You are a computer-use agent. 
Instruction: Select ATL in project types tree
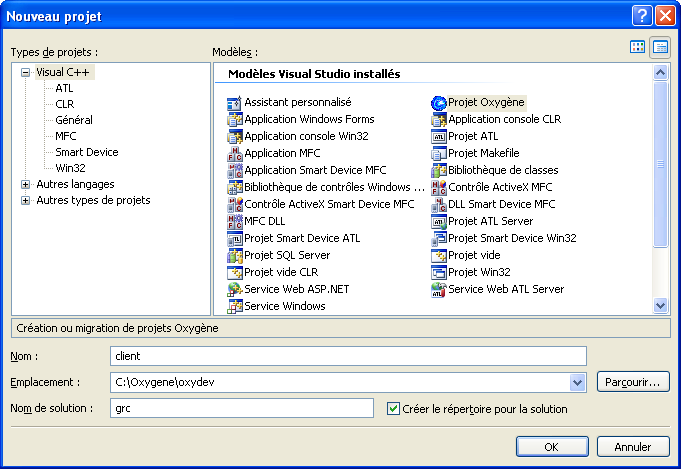coord(64,88)
